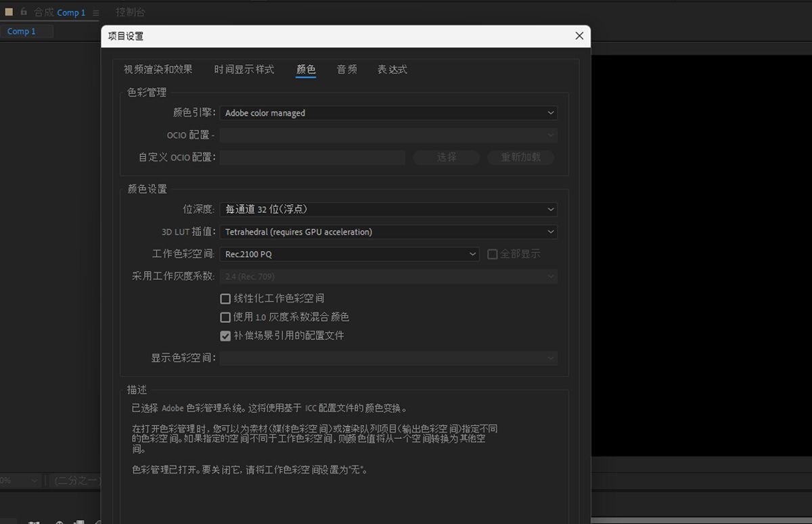Uncheck 补偿场景引用的配置文件
Viewport: 812px width, 524px height.
225,335
